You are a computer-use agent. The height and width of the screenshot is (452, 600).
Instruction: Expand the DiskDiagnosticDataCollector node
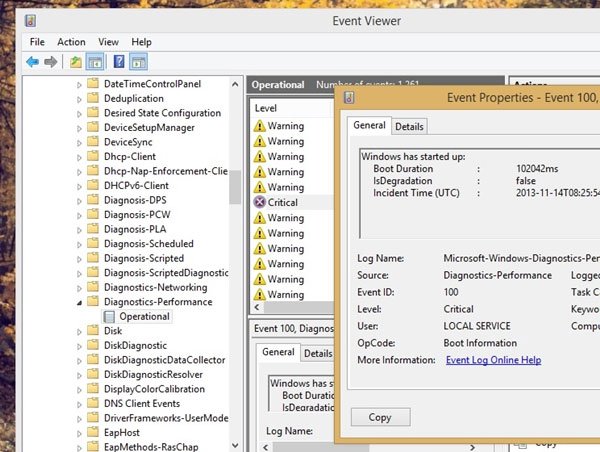(79, 361)
